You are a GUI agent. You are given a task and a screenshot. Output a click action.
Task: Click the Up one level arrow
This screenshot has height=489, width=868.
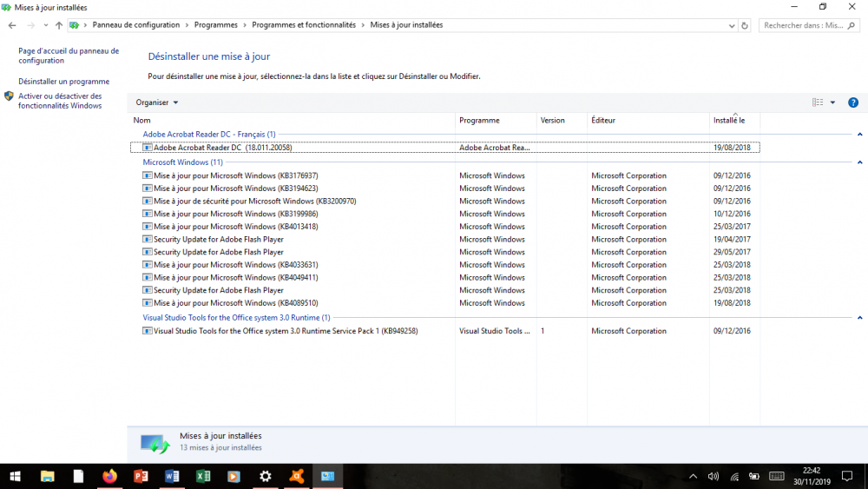click(59, 25)
